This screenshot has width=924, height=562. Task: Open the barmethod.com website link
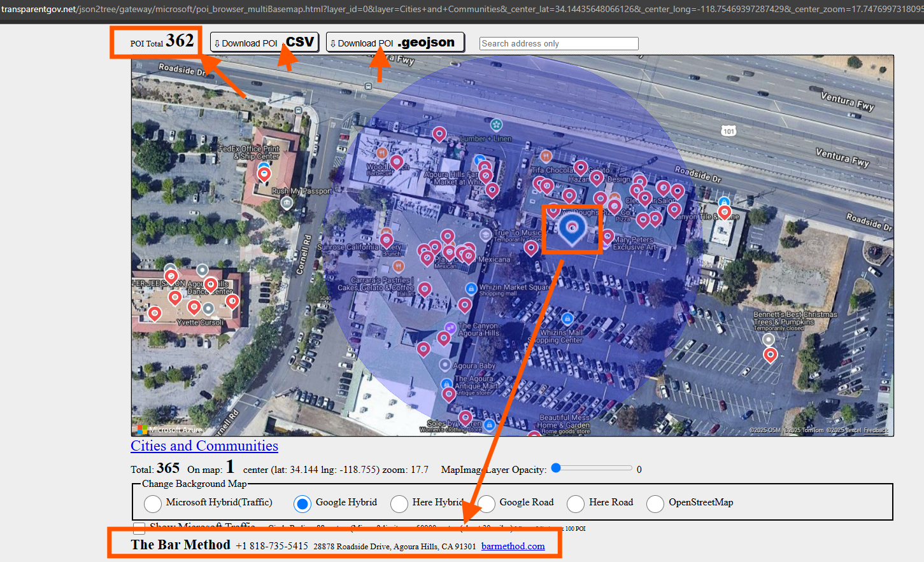click(x=513, y=546)
